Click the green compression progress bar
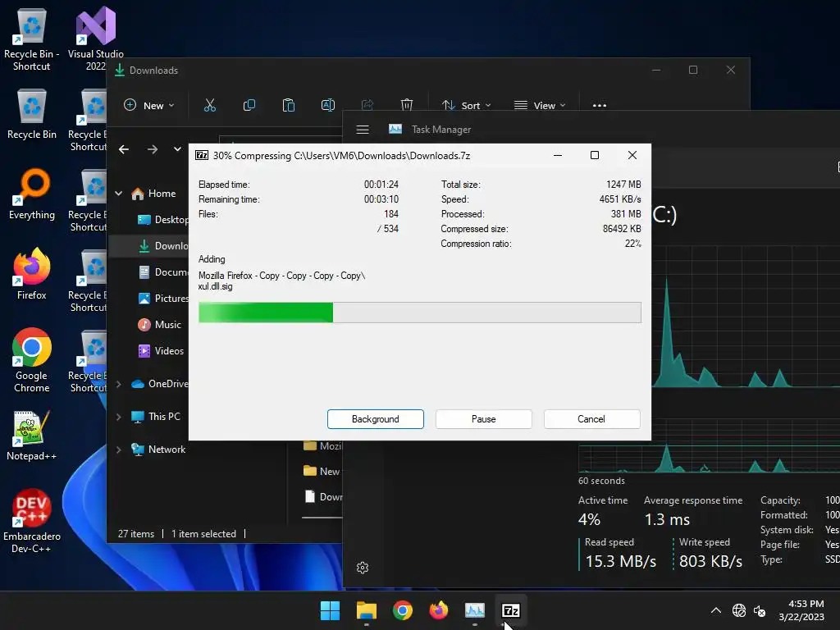Screen dimensions: 840x630 [x=419, y=313]
